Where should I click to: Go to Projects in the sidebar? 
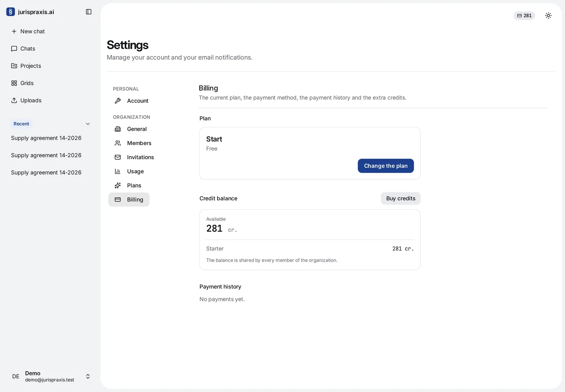(x=50, y=66)
